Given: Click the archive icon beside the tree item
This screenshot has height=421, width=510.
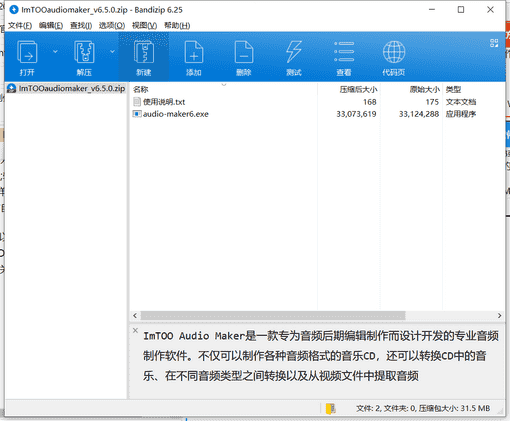Looking at the screenshot, I should (x=12, y=88).
